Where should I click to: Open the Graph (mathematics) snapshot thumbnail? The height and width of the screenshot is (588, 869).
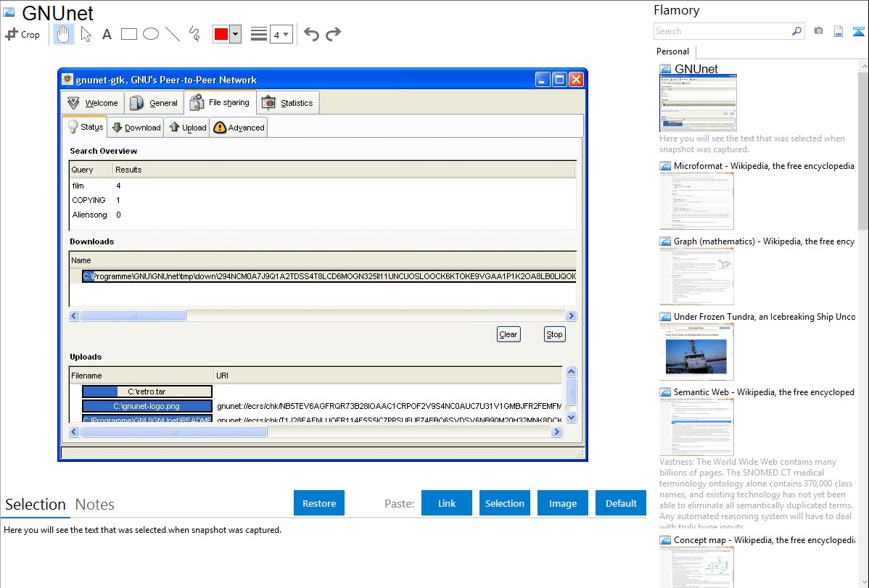pos(696,276)
